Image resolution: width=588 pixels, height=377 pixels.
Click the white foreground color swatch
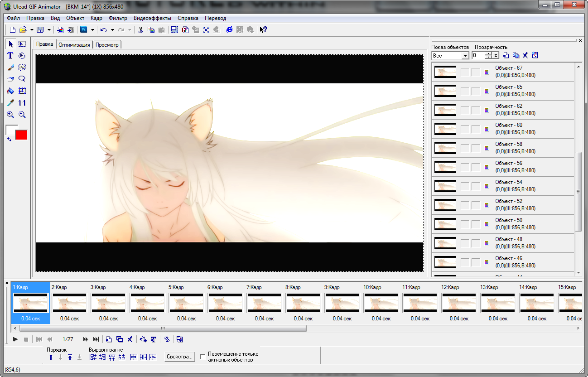[10, 129]
